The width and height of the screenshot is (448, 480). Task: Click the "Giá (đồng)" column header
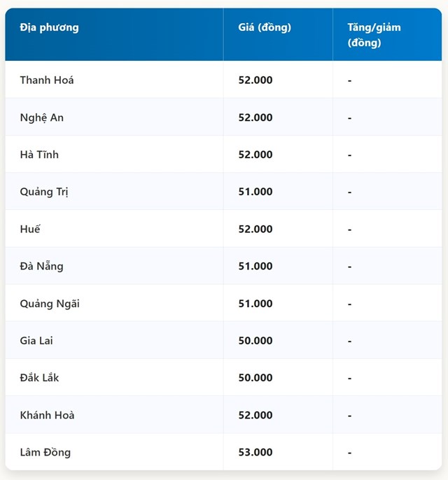tap(265, 28)
